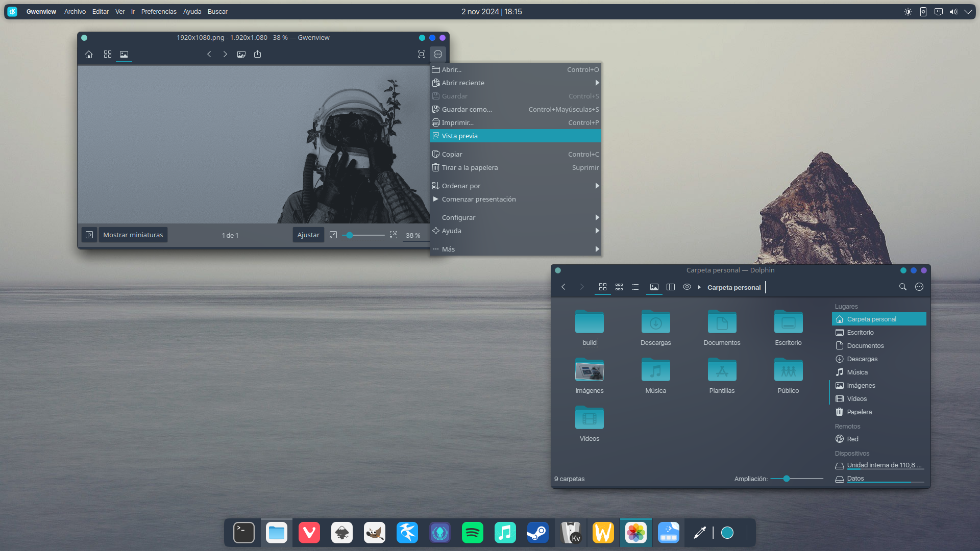Expand Configurar submenu
Screen dimensions: 980x551
coord(516,217)
